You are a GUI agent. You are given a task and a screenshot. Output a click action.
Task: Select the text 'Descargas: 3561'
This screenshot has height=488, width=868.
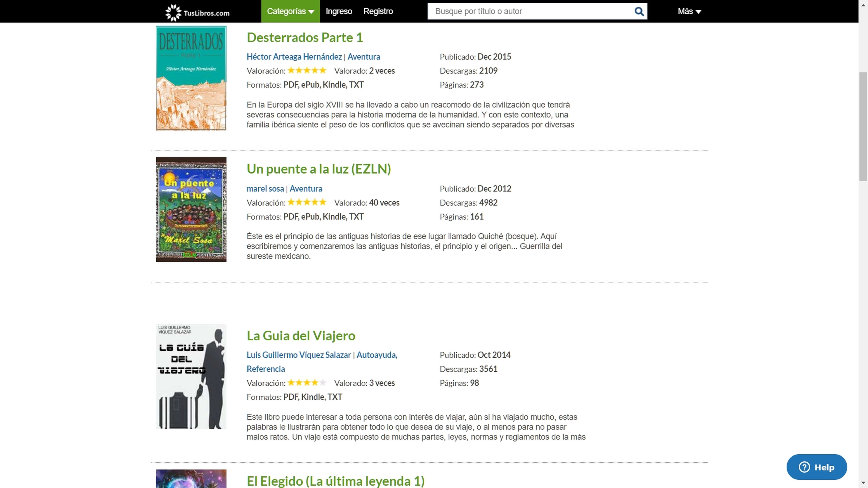(x=468, y=369)
